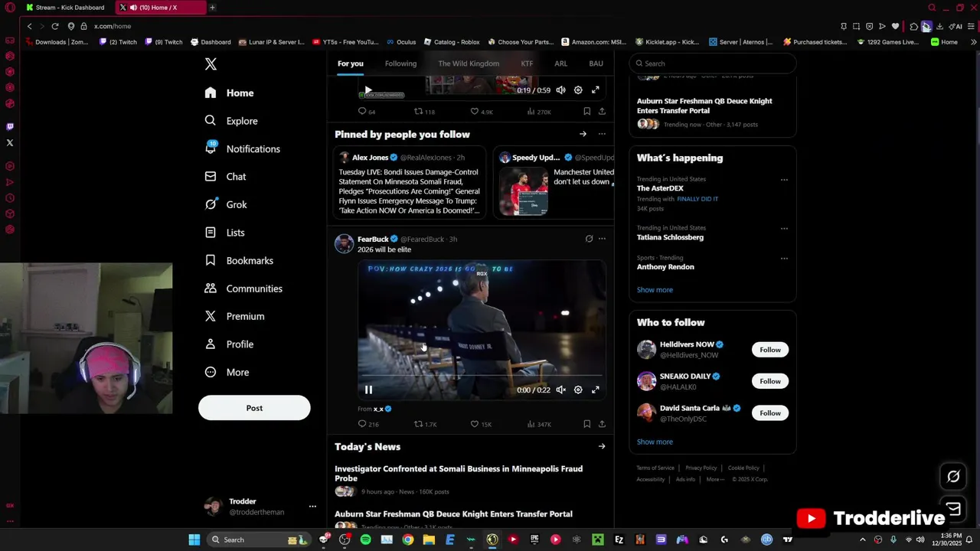Switch to Stream - Kick Dashboard tab

tap(65, 8)
